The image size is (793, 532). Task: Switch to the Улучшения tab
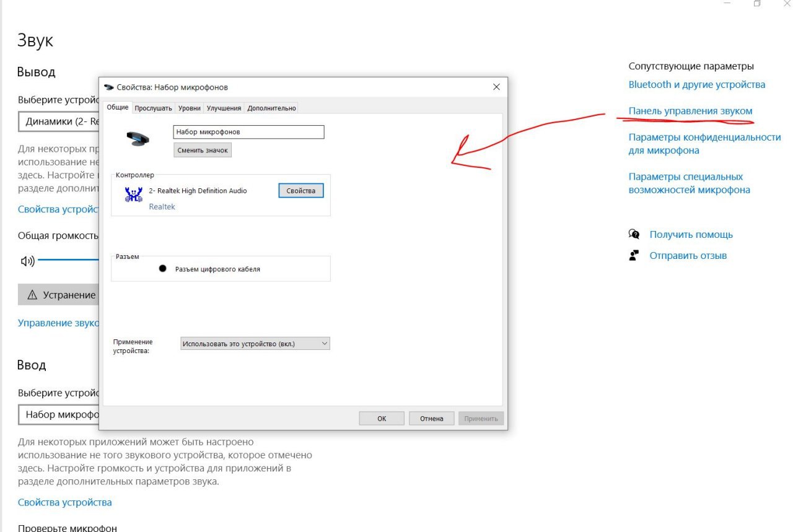224,108
